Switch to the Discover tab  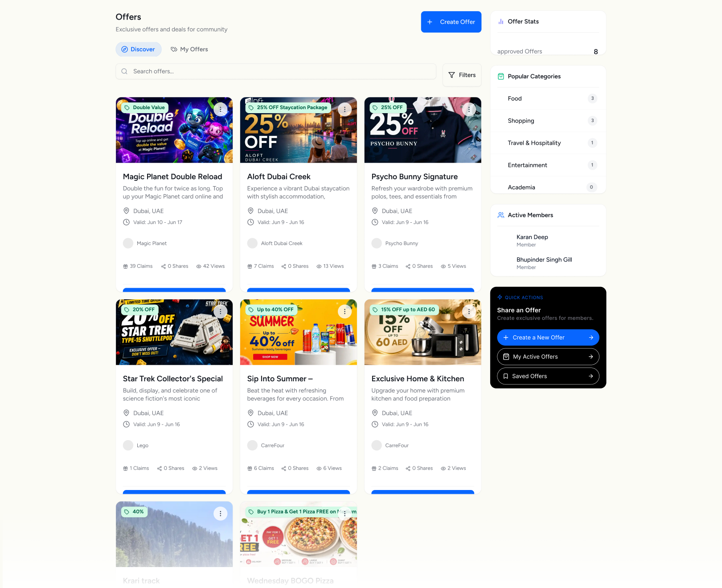pos(139,49)
